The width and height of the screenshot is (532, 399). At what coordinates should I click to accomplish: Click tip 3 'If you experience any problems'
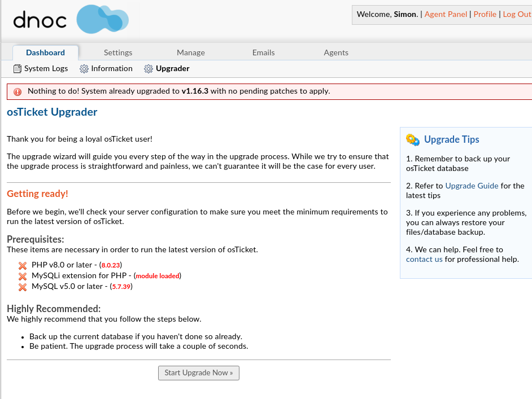tap(466, 222)
